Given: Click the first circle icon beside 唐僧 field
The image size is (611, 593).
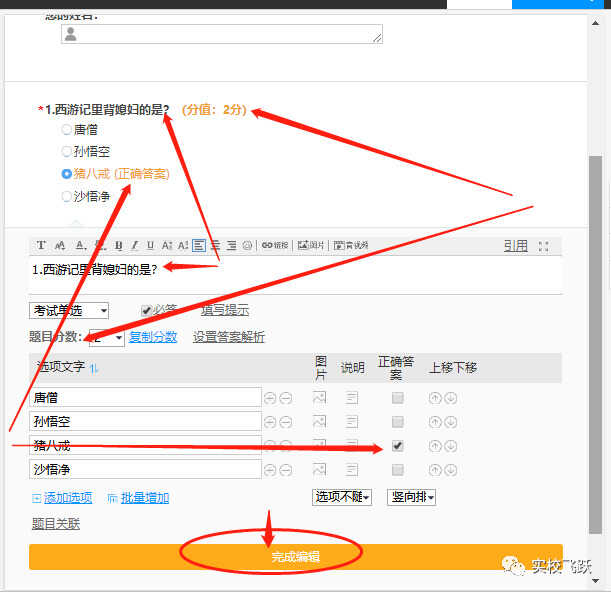Looking at the screenshot, I should [270, 398].
